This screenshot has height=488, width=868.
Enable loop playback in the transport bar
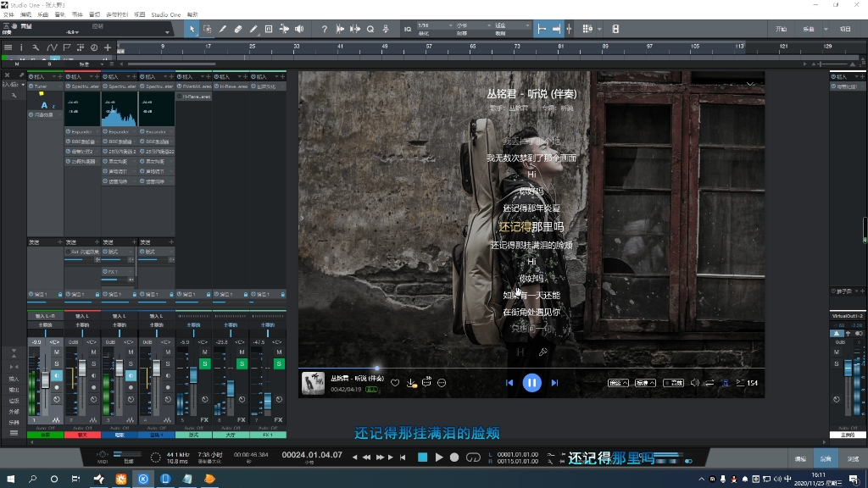coord(473,457)
